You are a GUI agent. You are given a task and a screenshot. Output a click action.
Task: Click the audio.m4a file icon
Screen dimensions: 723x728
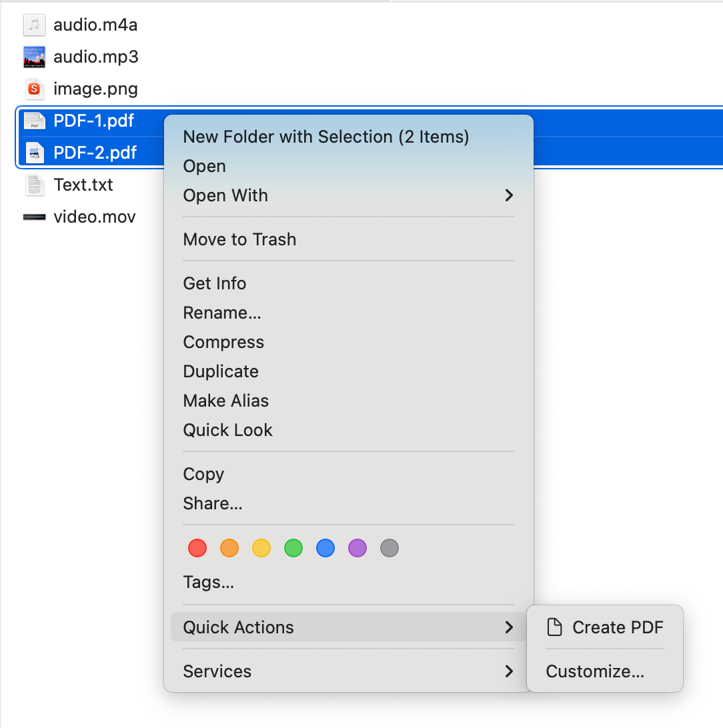(x=34, y=25)
